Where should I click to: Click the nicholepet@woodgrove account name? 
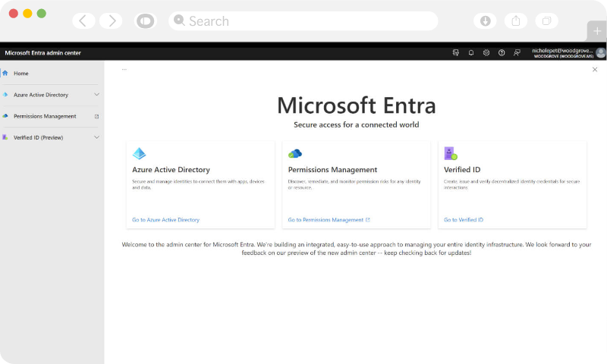(x=562, y=50)
